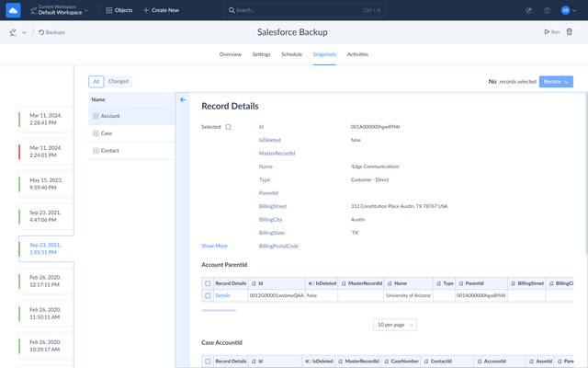
Task: Open the Activities tab
Action: (x=357, y=54)
